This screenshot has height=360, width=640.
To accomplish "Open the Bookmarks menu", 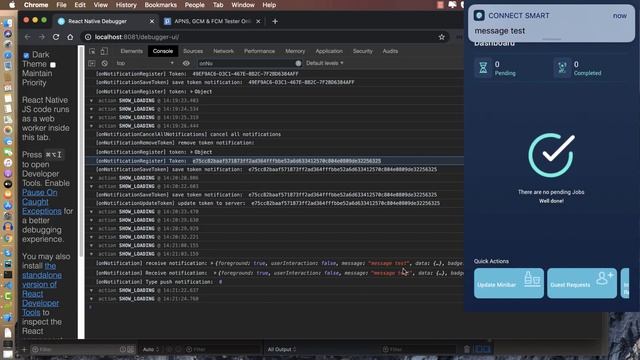I will coord(161,5).
